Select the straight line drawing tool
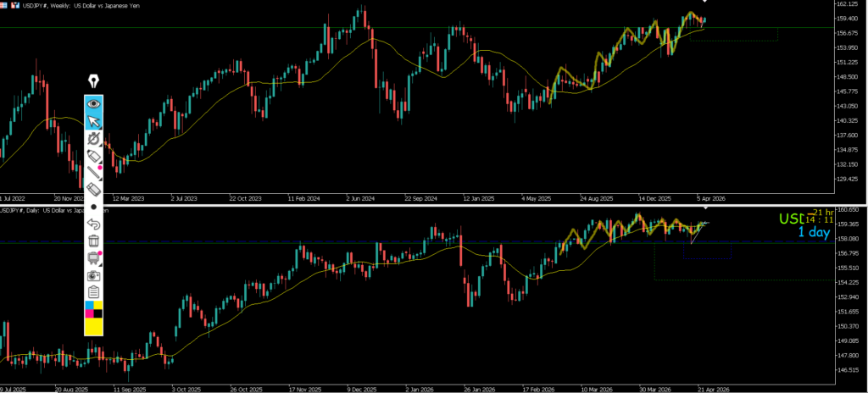 (x=93, y=173)
